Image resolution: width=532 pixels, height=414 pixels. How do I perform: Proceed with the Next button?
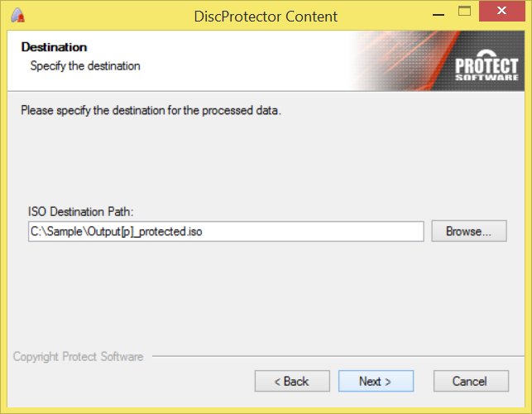pos(376,381)
